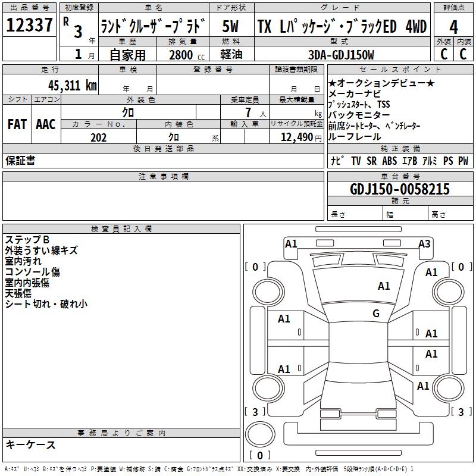
Task: Select the ★オークションデビュー★ sales point
Action: pos(381,83)
